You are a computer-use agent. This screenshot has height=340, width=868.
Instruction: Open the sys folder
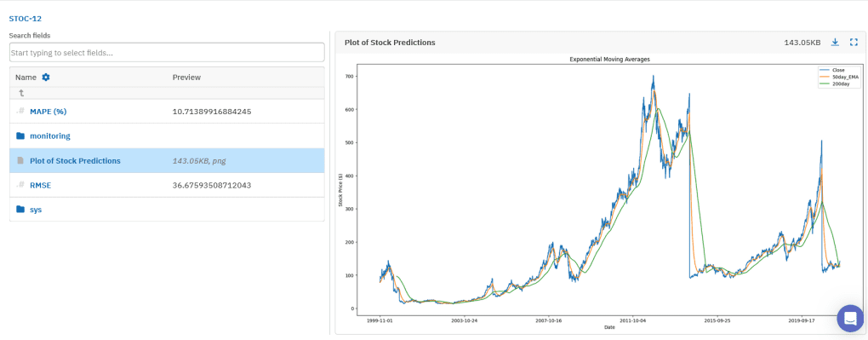[36, 210]
